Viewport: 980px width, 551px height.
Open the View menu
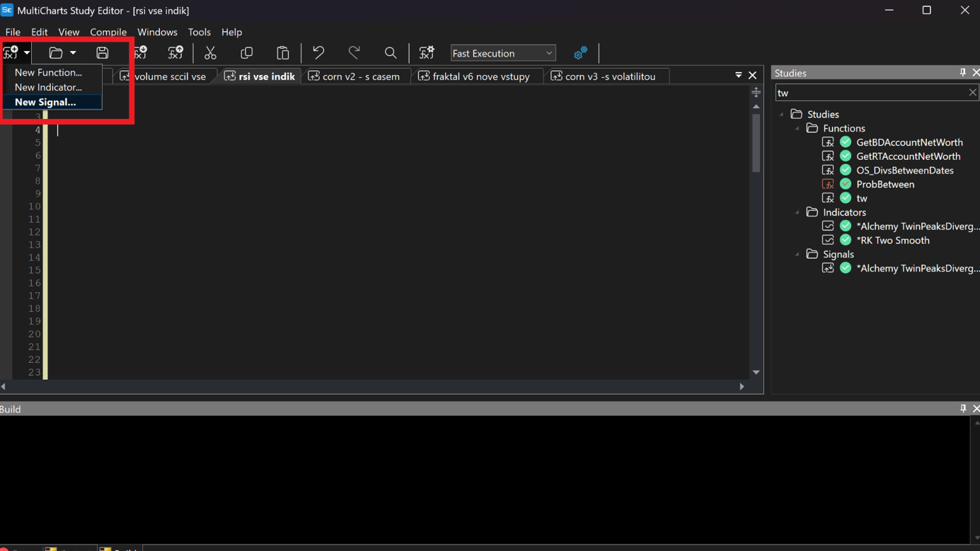point(69,32)
